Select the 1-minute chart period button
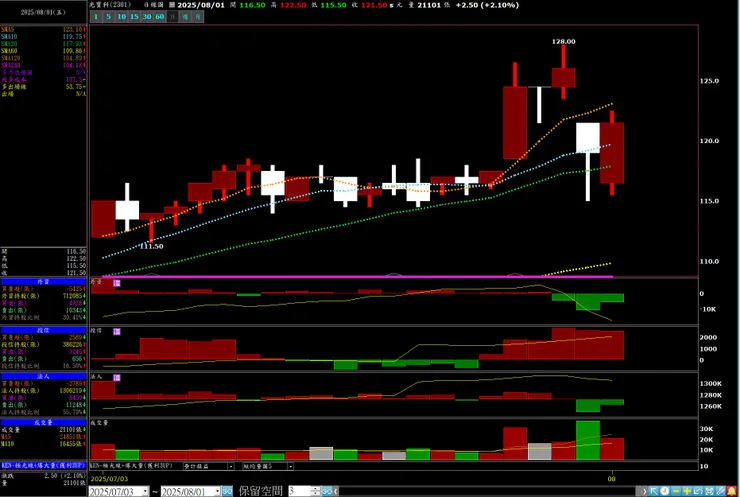Viewport: 740px width, 497px height. (96, 17)
